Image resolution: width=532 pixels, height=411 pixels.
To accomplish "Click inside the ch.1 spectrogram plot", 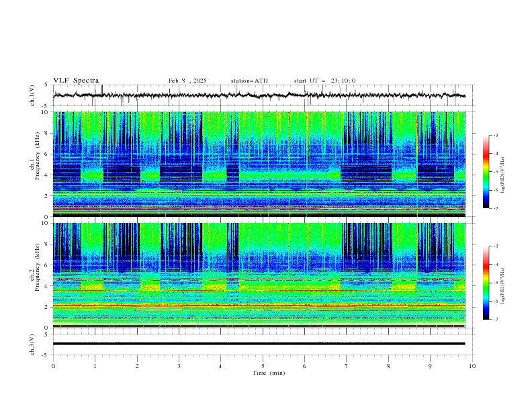I will [x=259, y=164].
